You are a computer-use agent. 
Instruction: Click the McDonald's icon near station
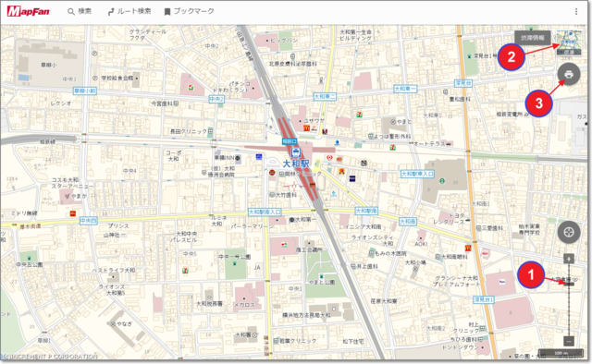coord(306,128)
